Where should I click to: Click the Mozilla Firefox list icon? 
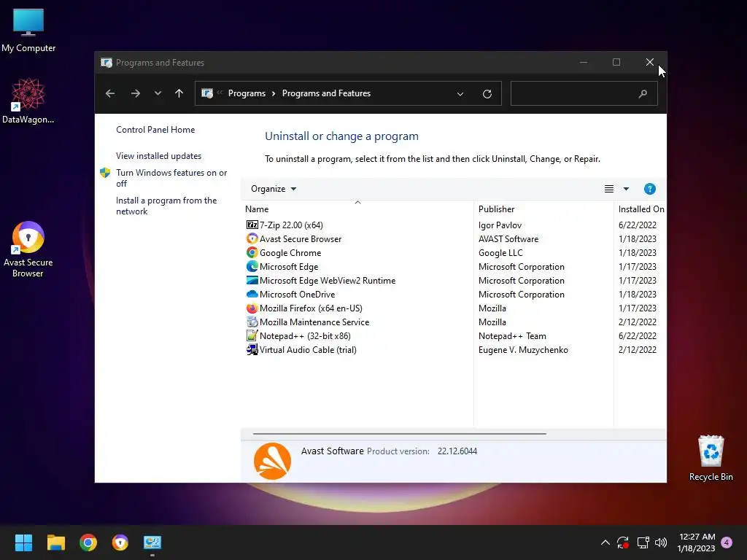coord(252,308)
